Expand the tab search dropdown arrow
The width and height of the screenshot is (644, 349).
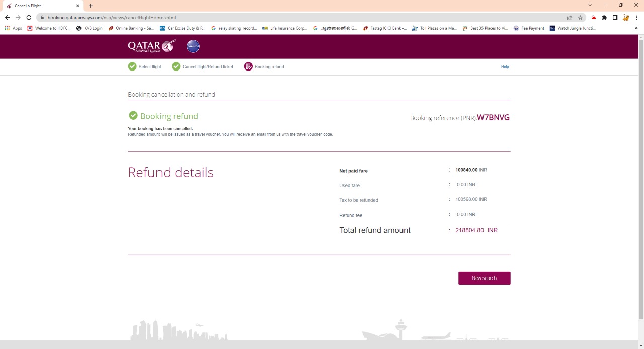tap(590, 5)
